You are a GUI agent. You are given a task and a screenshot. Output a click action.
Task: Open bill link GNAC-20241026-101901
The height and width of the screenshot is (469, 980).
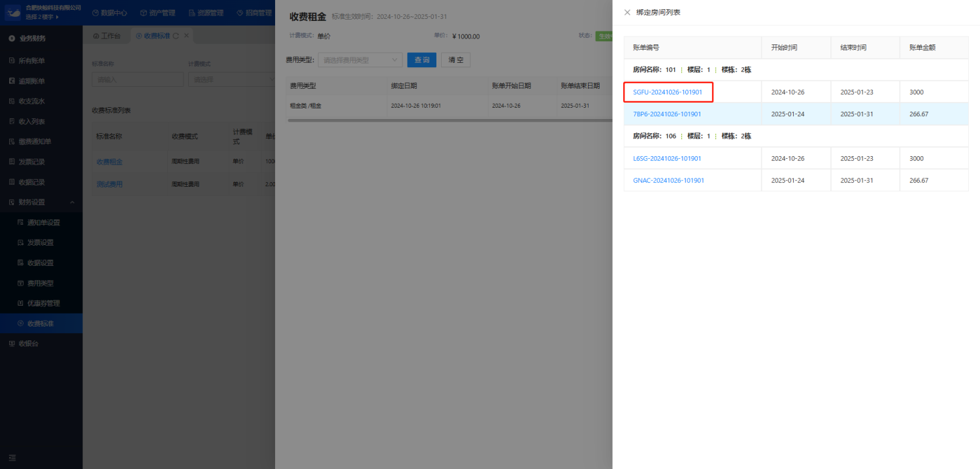pyautogui.click(x=668, y=180)
